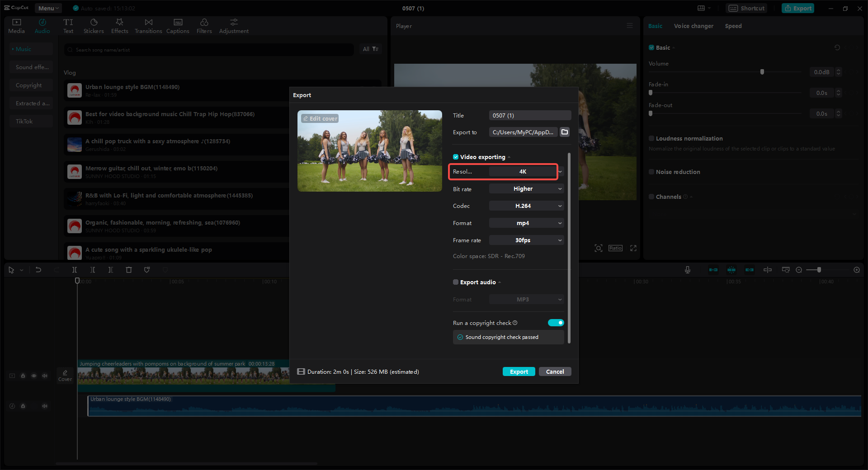Viewport: 868px width, 470px height.
Task: Cancel the Export dialog
Action: pyautogui.click(x=555, y=371)
